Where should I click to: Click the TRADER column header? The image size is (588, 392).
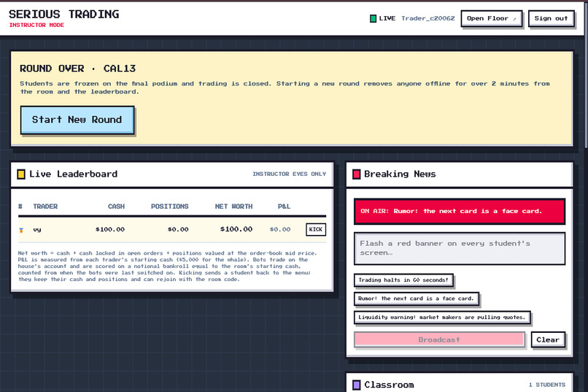(x=45, y=207)
